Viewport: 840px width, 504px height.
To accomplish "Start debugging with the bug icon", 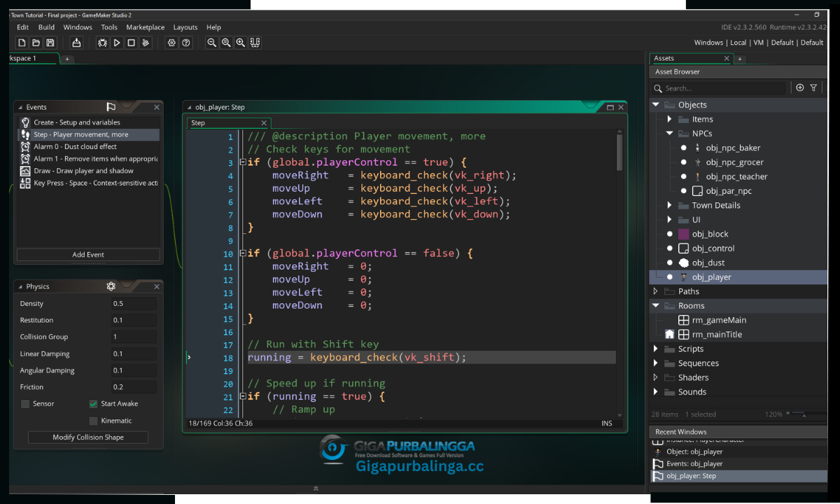I will click(x=102, y=43).
